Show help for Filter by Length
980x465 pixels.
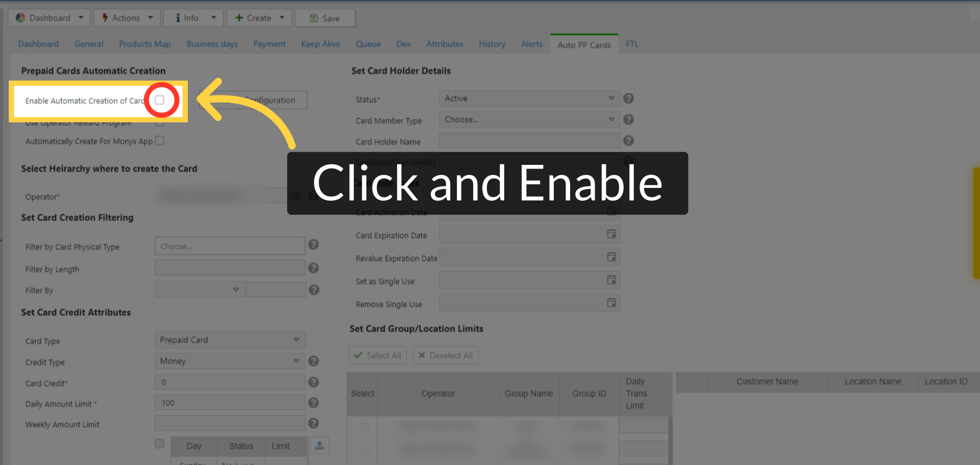(x=314, y=268)
